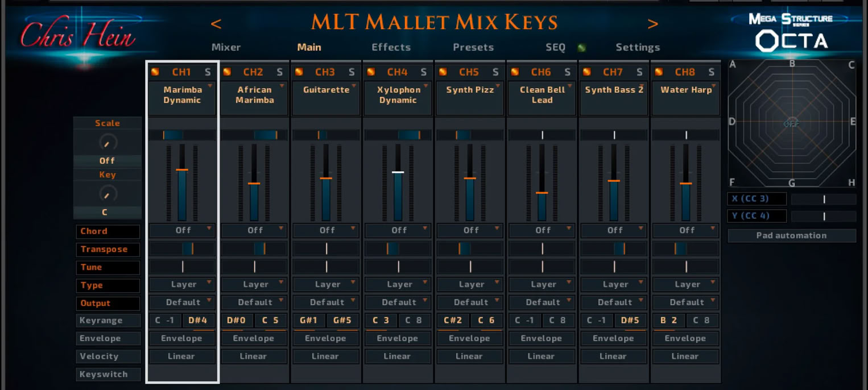
Task: Go to next preset with right arrow
Action: coord(653,24)
